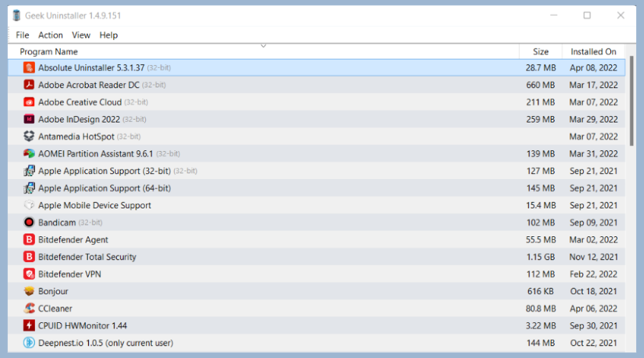This screenshot has width=644, height=358.
Task: Click the CCleaner icon
Action: 29,309
